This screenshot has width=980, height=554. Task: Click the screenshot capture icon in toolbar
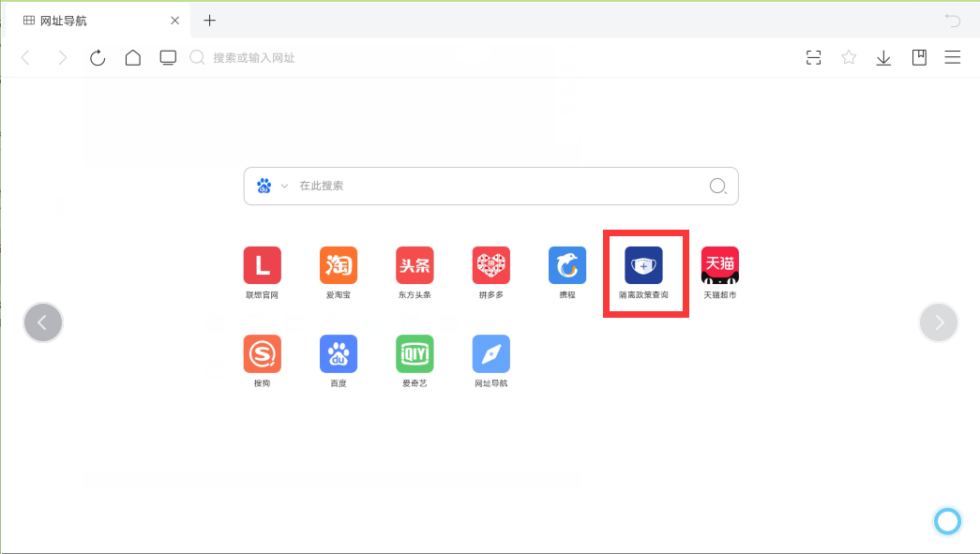[813, 58]
